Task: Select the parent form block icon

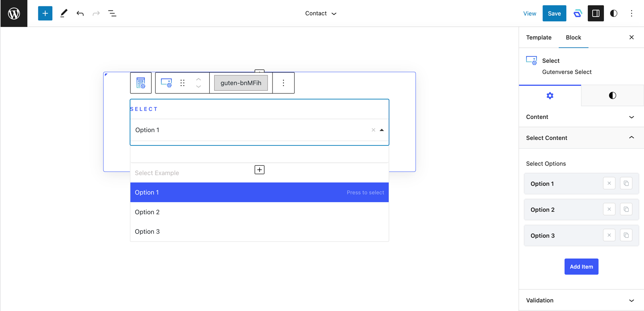Action: [x=141, y=83]
